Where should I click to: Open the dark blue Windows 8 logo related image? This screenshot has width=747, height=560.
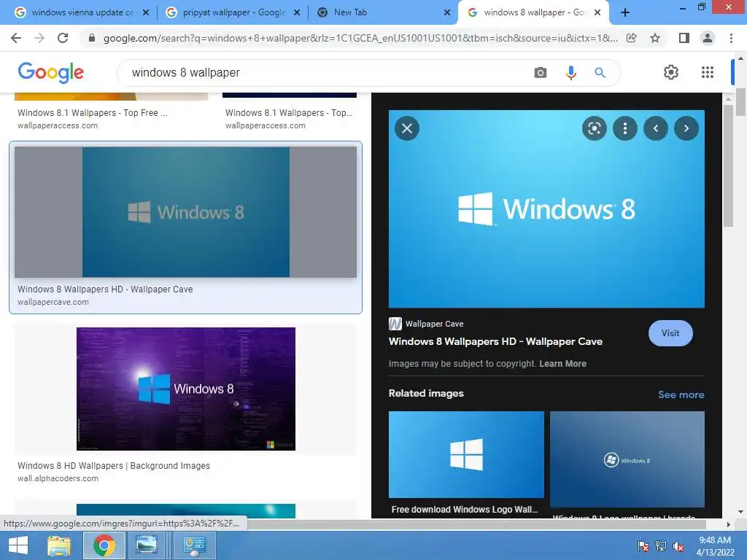(x=627, y=459)
